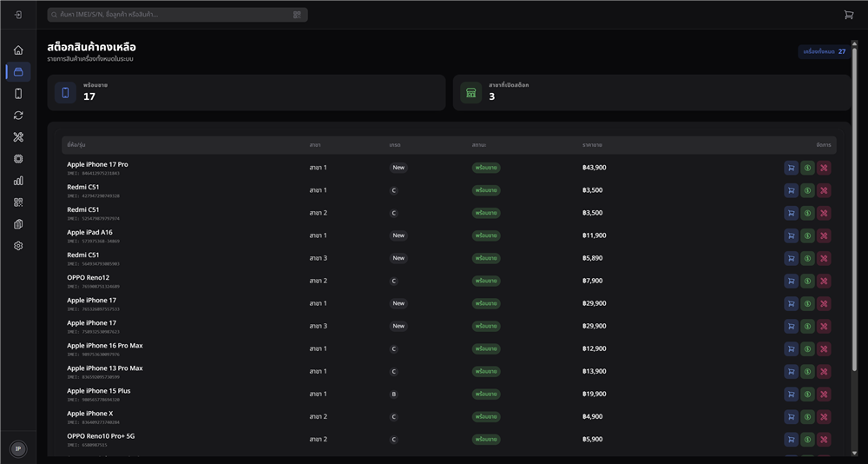Select the Apple iPhone X name
Screen dimensions: 868x464
point(90,414)
